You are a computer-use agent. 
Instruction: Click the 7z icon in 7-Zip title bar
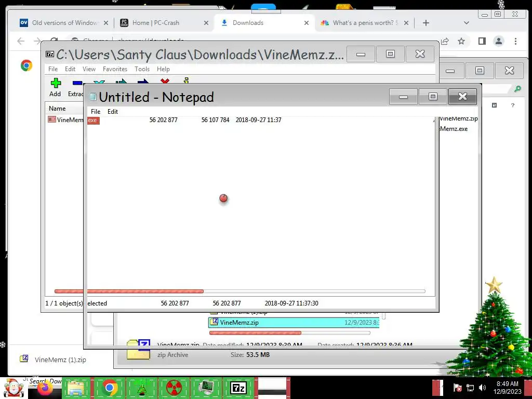(x=50, y=54)
